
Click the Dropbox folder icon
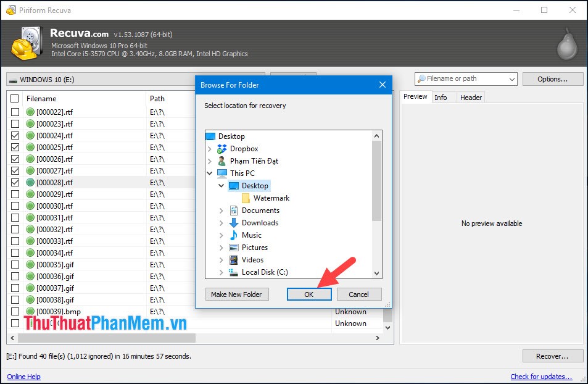[222, 149]
